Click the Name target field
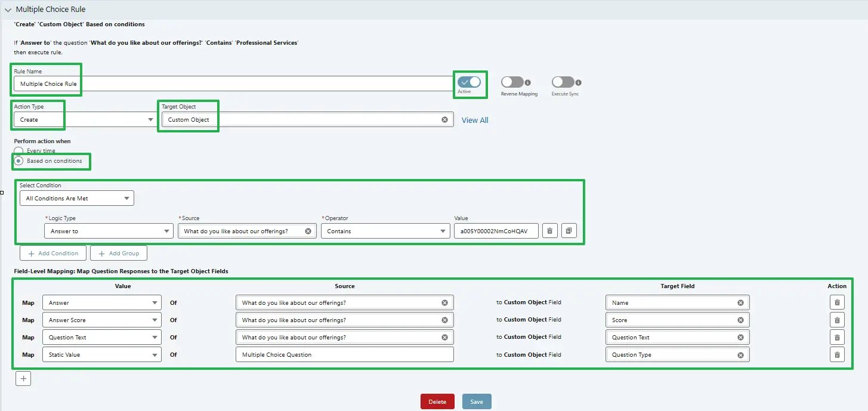 678,302
